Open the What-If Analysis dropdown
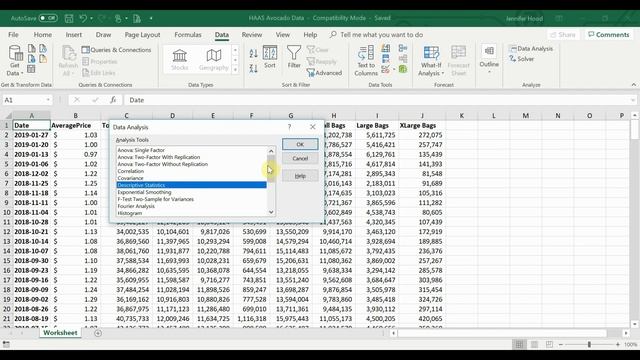 [431, 60]
